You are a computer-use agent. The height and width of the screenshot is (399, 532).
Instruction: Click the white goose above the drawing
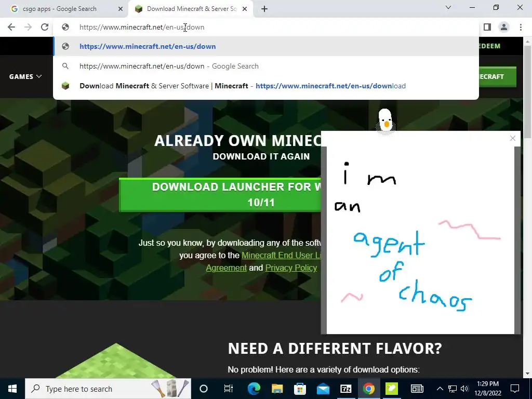pyautogui.click(x=385, y=121)
